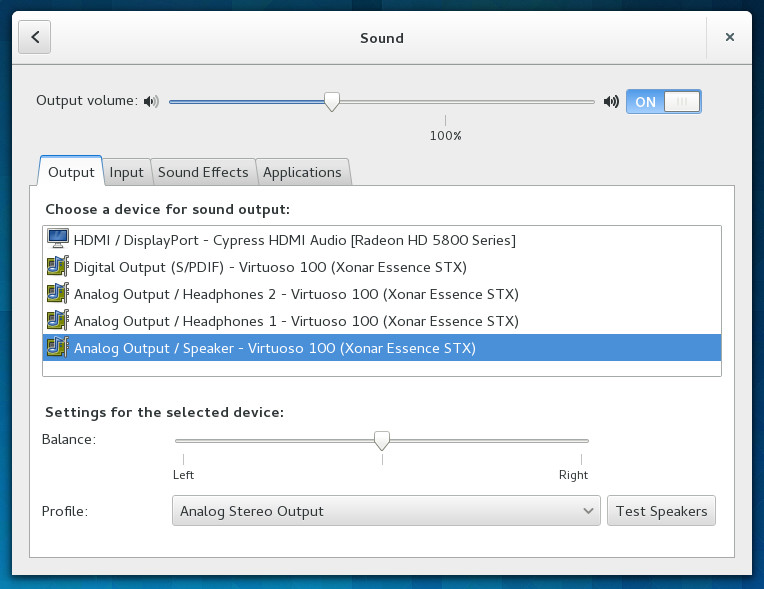Select HDMI / DisplayPort Cypress HDMI Audio device
The image size is (764, 589).
coord(294,240)
